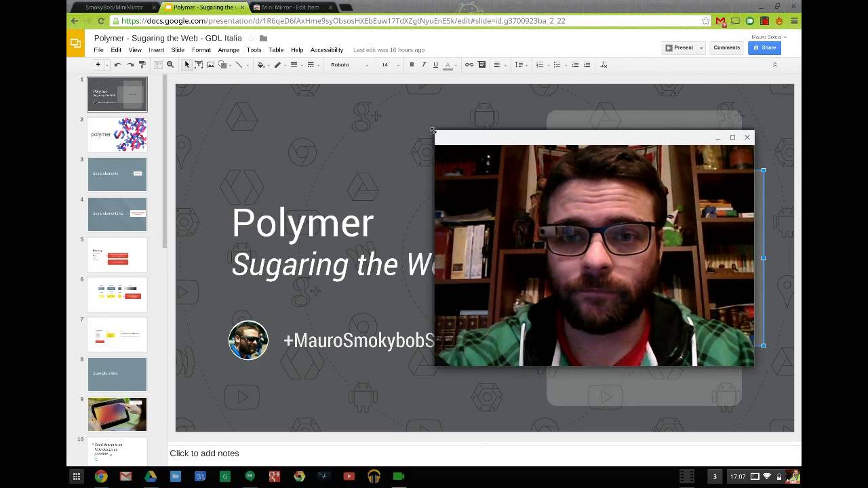The height and width of the screenshot is (488, 868).
Task: Select the Paint format roller tool
Action: tap(142, 65)
